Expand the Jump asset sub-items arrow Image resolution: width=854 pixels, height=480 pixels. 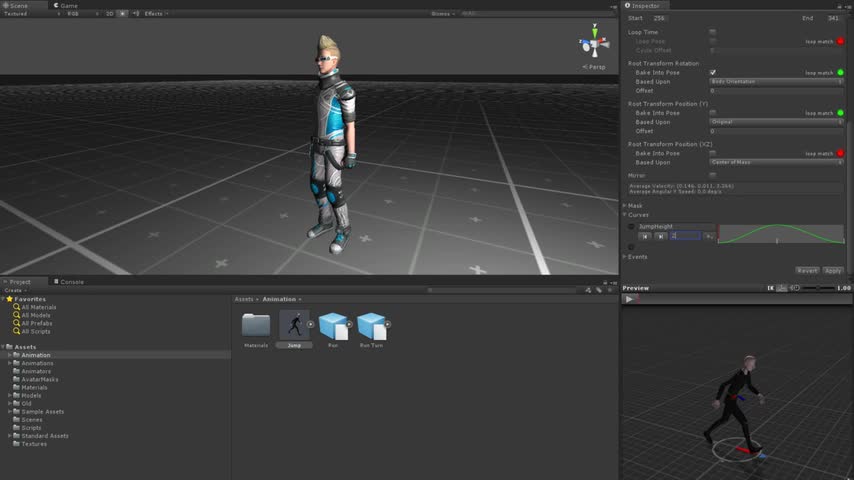click(x=310, y=324)
